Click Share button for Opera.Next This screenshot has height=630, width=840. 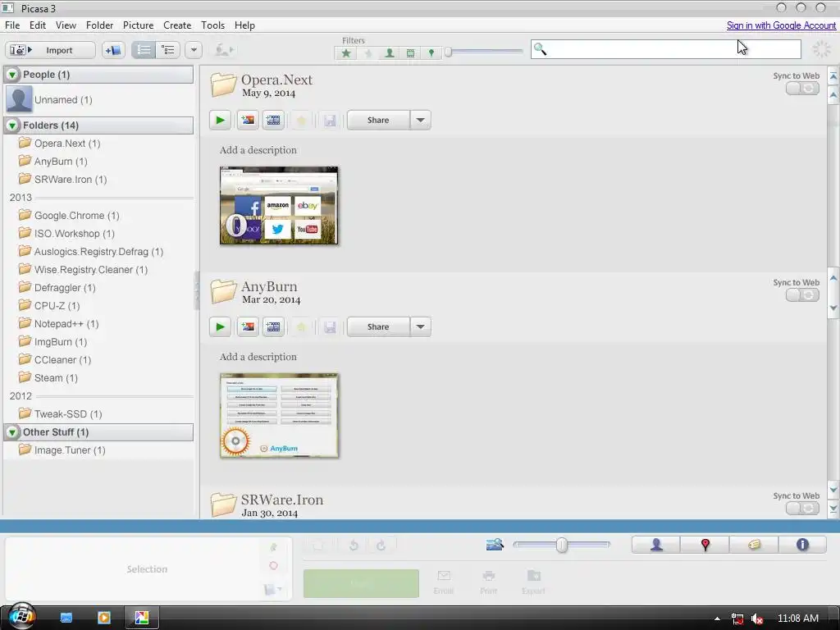pyautogui.click(x=378, y=120)
